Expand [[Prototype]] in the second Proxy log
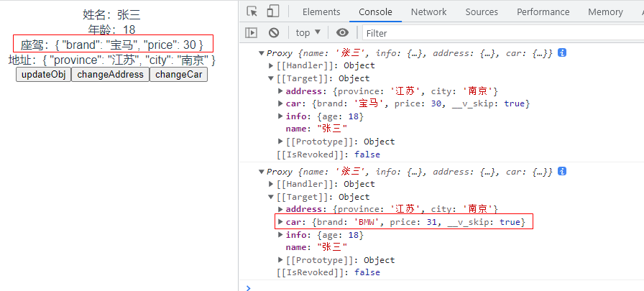This screenshot has height=291, width=644. pos(280,260)
